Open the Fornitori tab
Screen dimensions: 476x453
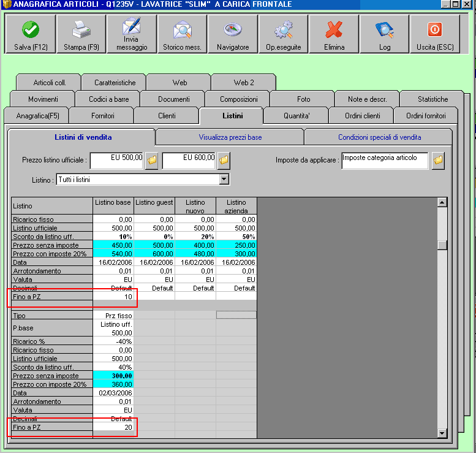(102, 115)
